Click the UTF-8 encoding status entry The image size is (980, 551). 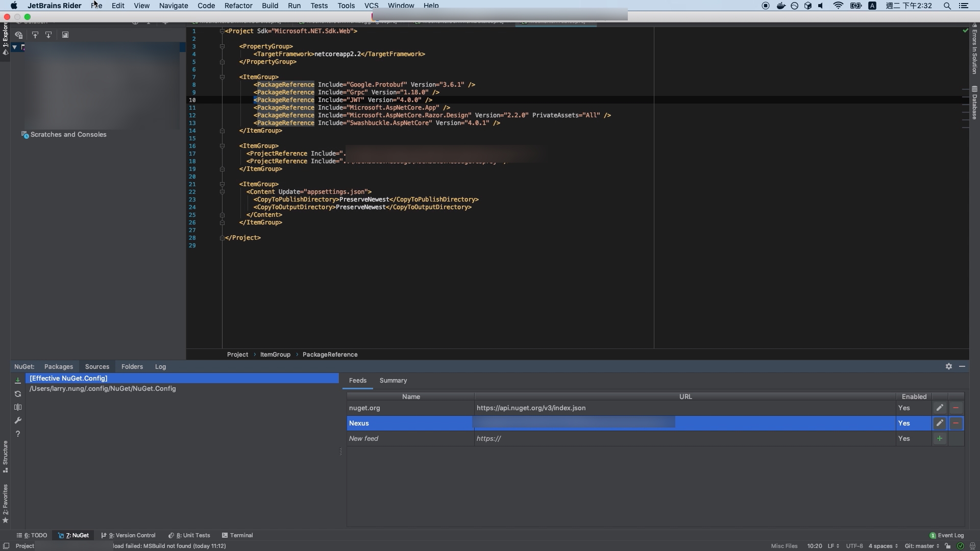click(x=854, y=546)
